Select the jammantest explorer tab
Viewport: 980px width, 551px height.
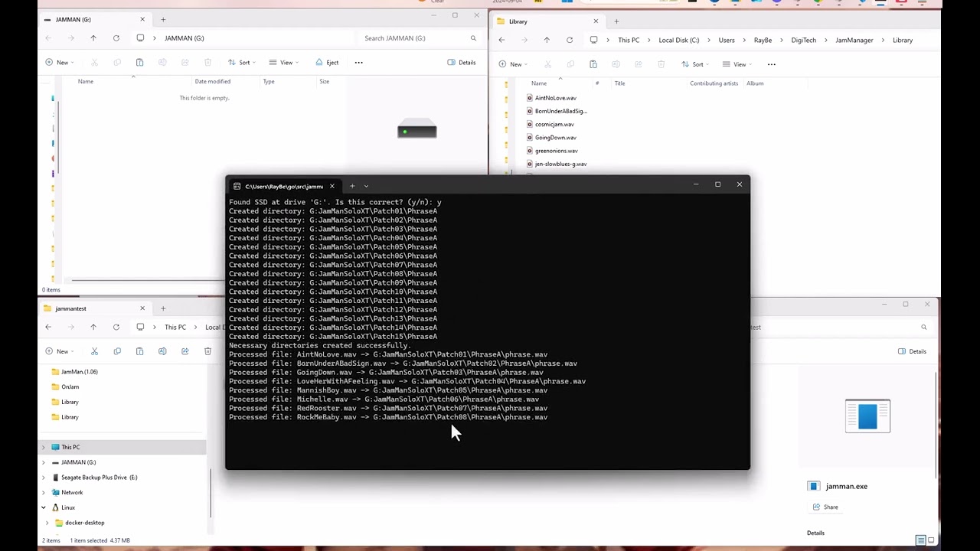[x=95, y=308]
